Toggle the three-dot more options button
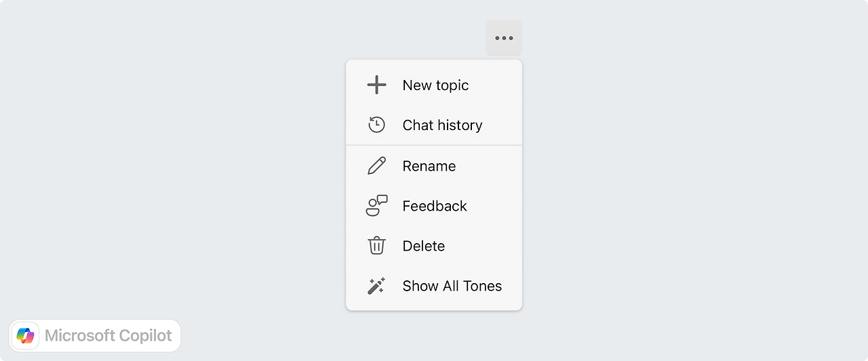The width and height of the screenshot is (868, 361). [x=504, y=38]
